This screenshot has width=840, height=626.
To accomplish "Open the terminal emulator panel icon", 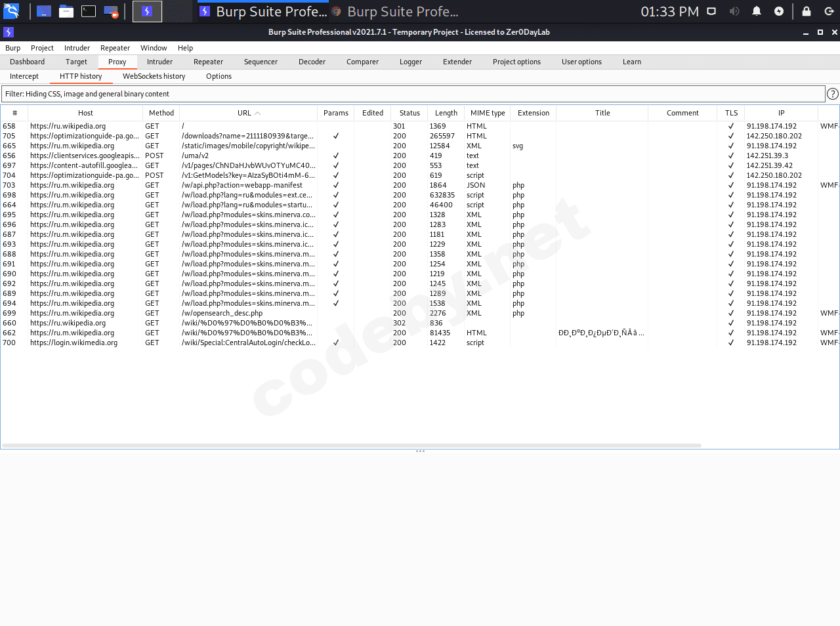I will pos(89,11).
